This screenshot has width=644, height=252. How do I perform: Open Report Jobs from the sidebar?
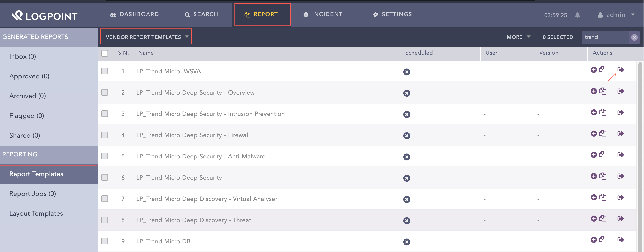[32, 194]
